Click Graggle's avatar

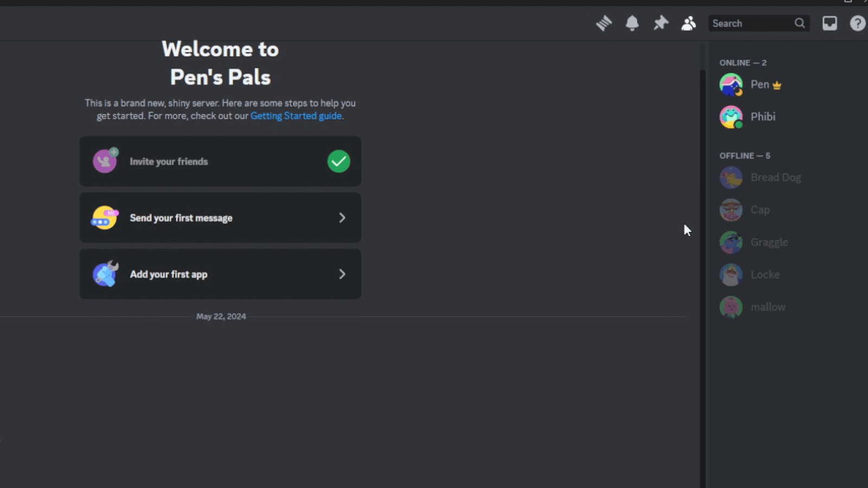point(731,242)
